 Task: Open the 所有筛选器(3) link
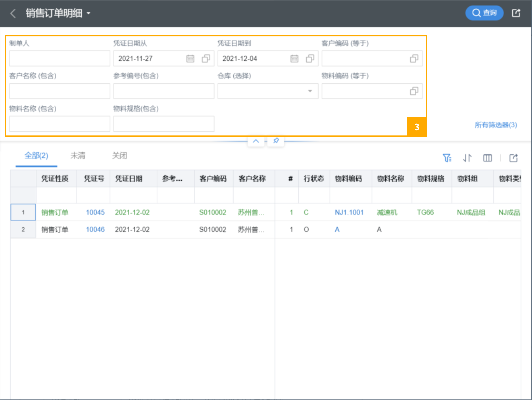pos(496,125)
